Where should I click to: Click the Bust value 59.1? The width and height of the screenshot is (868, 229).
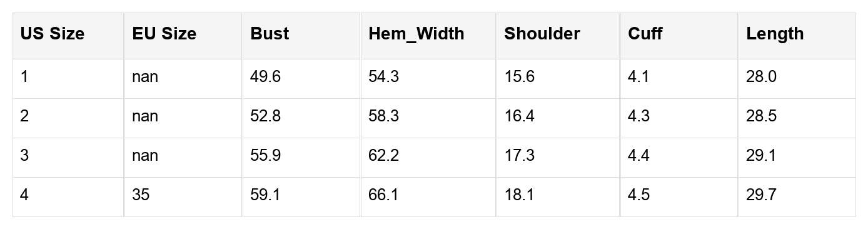point(265,195)
